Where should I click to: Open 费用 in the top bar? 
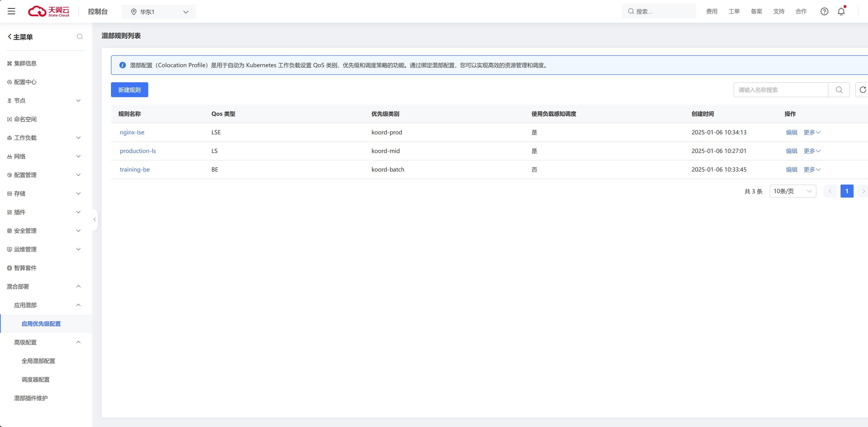point(712,11)
